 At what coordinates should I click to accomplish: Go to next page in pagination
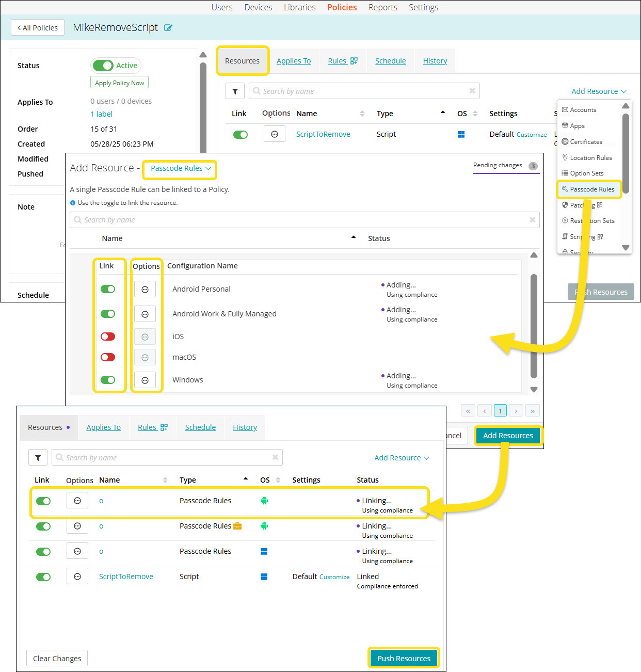point(516,411)
